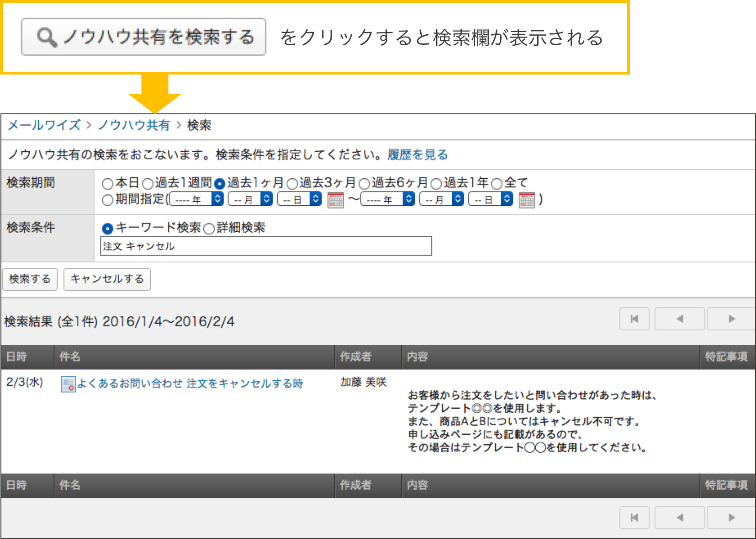Click the 加藤 美咲 author cell

tap(364, 382)
